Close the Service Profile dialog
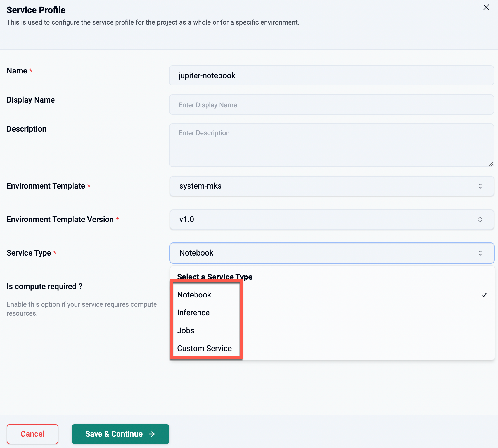498x448 pixels. coord(486,8)
